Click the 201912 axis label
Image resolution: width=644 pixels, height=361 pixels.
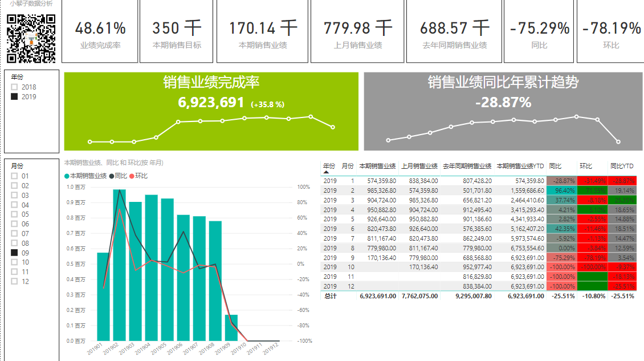(x=271, y=348)
